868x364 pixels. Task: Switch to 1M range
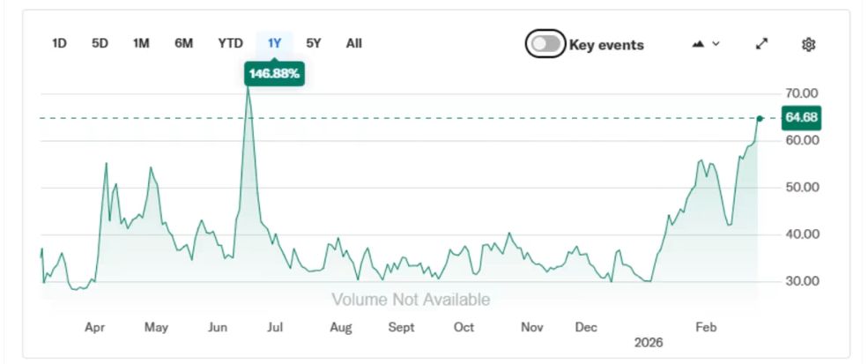(x=141, y=43)
